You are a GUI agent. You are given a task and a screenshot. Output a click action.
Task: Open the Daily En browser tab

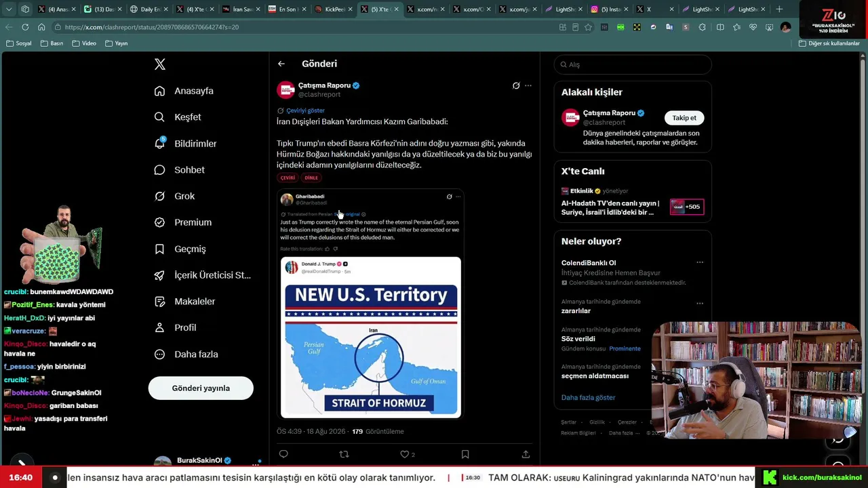[x=149, y=9]
